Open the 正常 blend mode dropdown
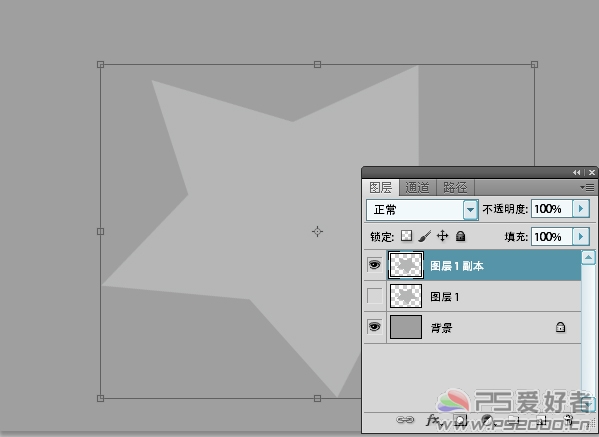This screenshot has height=437, width=599. point(422,209)
